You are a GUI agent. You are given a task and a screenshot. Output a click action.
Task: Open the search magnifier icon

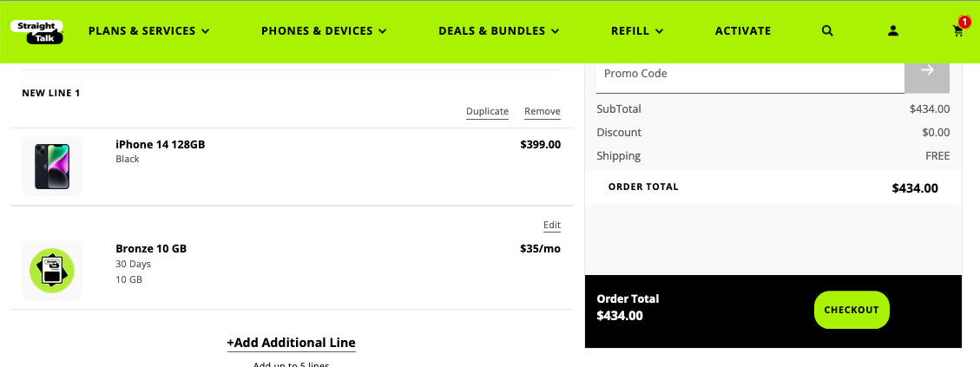pos(827,31)
